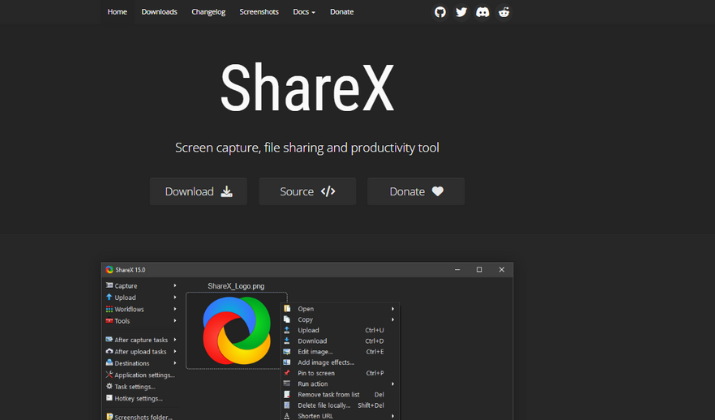Open the Reddit icon link
This screenshot has height=420, width=715.
[x=504, y=12]
